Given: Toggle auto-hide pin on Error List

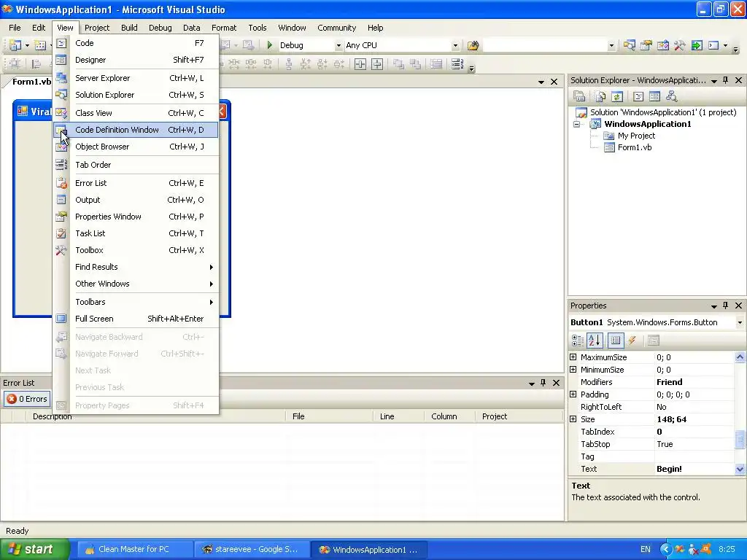Looking at the screenshot, I should click(543, 383).
